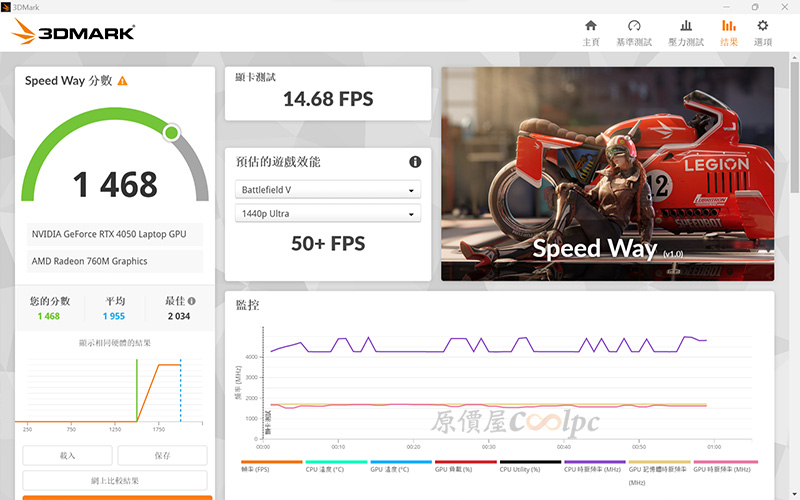
Task: Click the Save (保存) button
Action: (162, 455)
